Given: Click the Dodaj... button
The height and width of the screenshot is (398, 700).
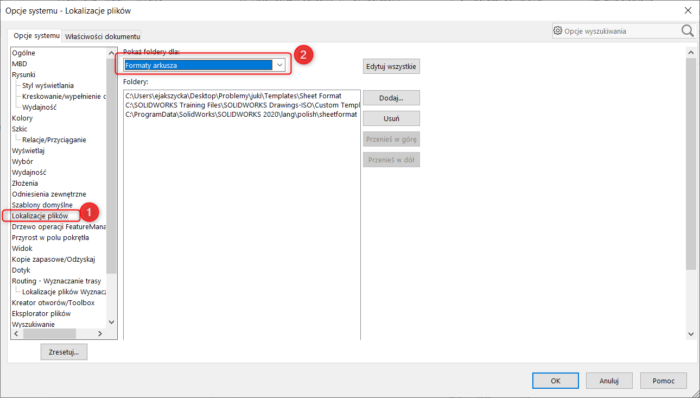Looking at the screenshot, I should pyautogui.click(x=391, y=98).
